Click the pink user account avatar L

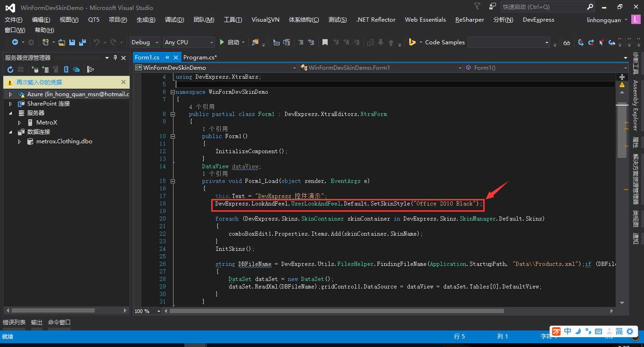pyautogui.click(x=637, y=20)
